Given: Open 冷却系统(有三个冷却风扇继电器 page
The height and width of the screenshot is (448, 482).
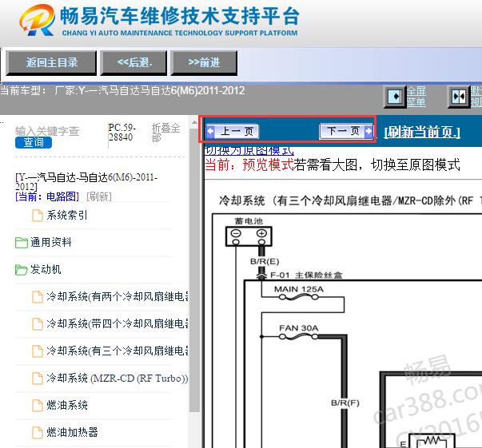Looking at the screenshot, I should pyautogui.click(x=118, y=351).
